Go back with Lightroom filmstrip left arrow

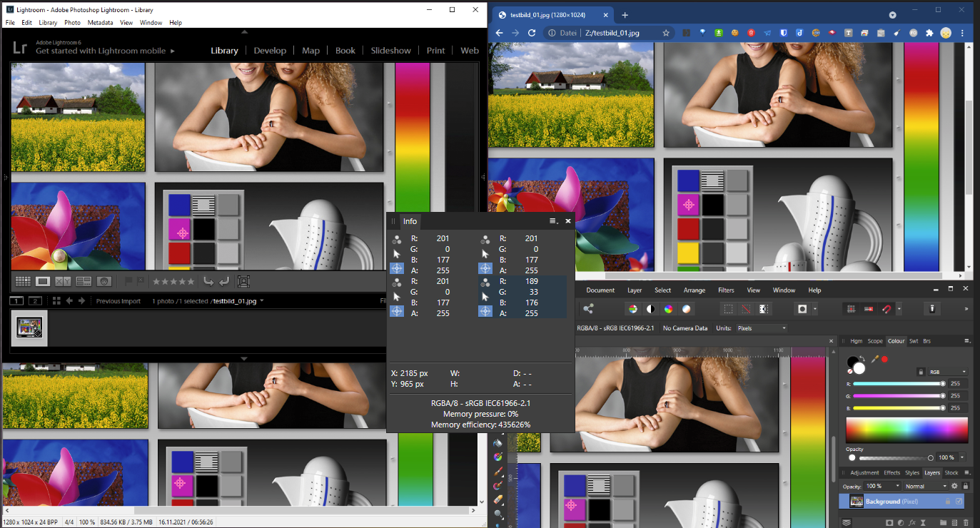pos(69,301)
